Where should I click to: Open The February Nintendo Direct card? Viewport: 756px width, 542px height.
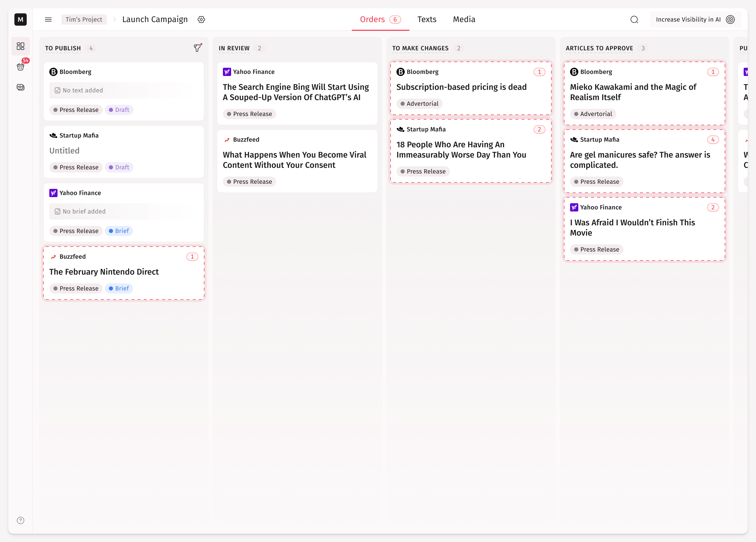pos(104,272)
